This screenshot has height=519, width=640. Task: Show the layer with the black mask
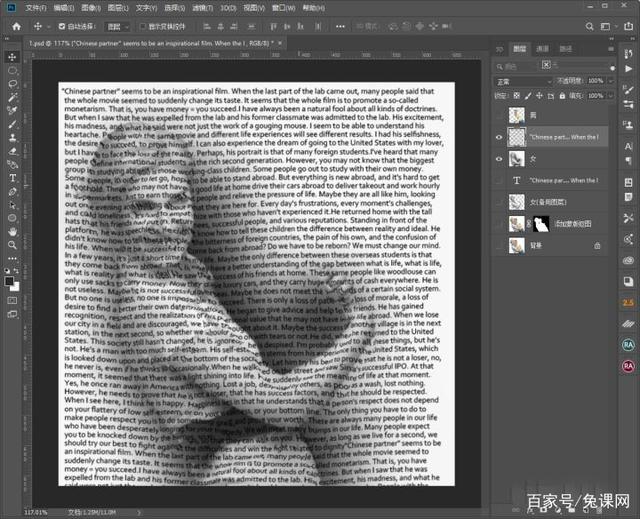click(x=499, y=224)
